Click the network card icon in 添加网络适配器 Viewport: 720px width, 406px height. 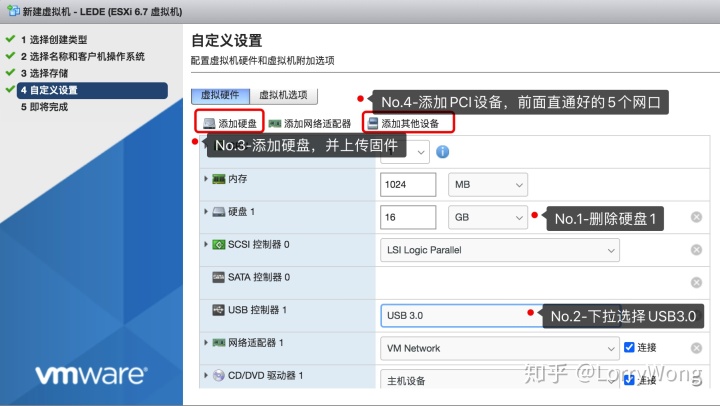[x=275, y=124]
